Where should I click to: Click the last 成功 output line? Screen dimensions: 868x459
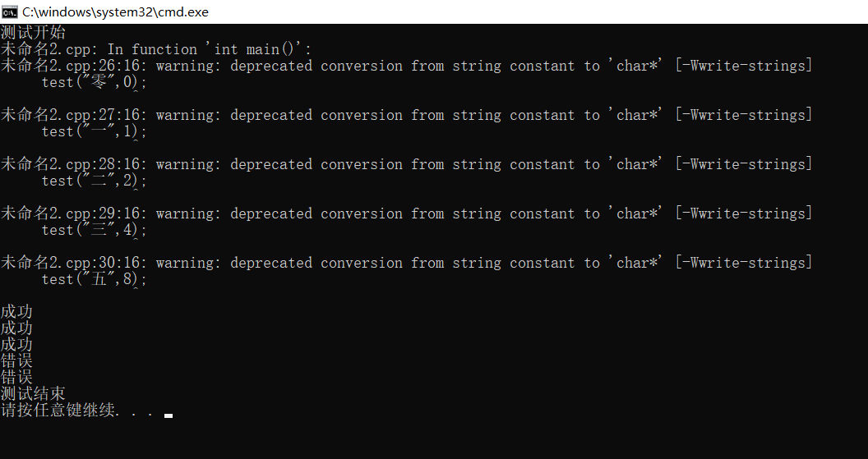[x=16, y=345]
